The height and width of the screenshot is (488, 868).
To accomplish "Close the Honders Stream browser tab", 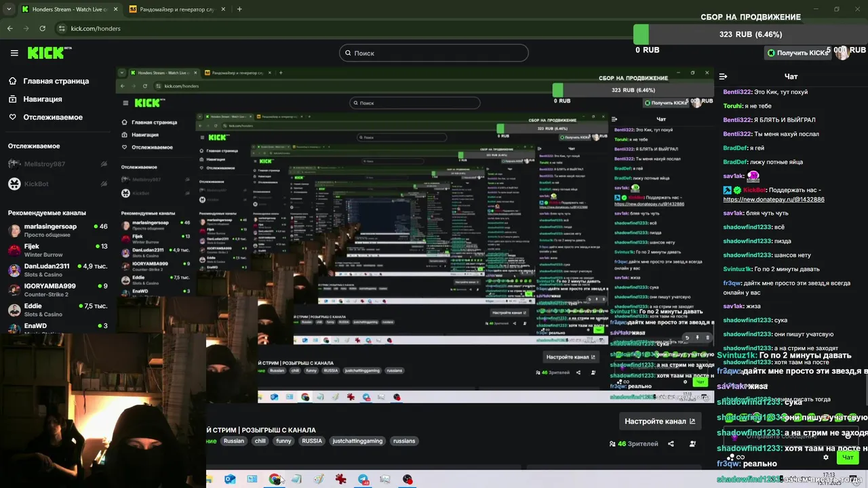I will point(115,9).
